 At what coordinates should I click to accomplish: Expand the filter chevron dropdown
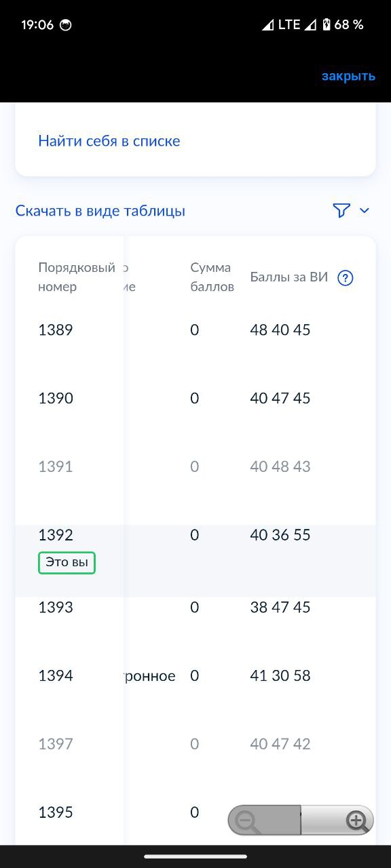pyautogui.click(x=365, y=211)
